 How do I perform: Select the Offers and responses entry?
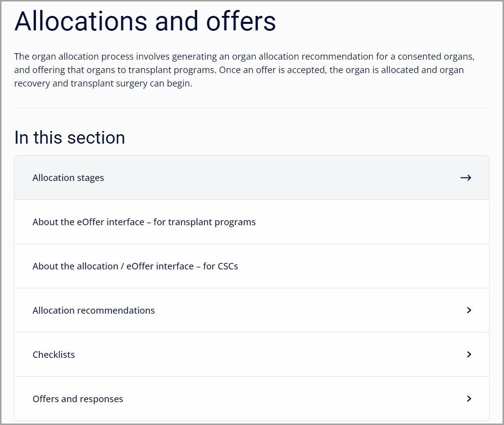coord(78,399)
